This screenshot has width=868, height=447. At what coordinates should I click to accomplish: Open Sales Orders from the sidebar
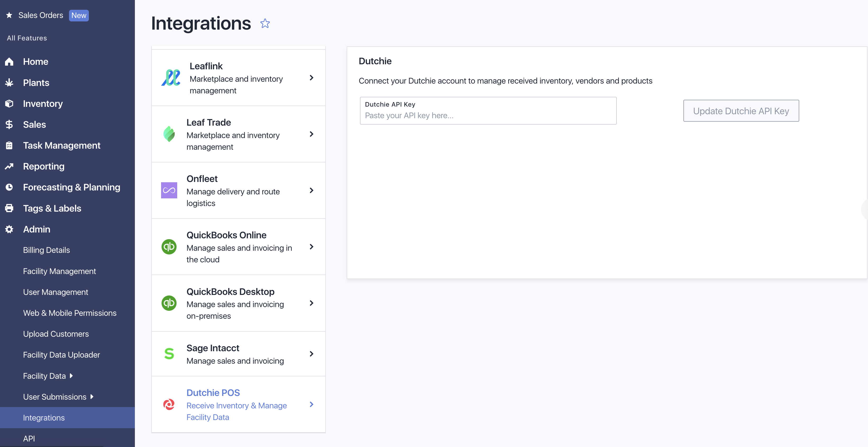(x=41, y=15)
